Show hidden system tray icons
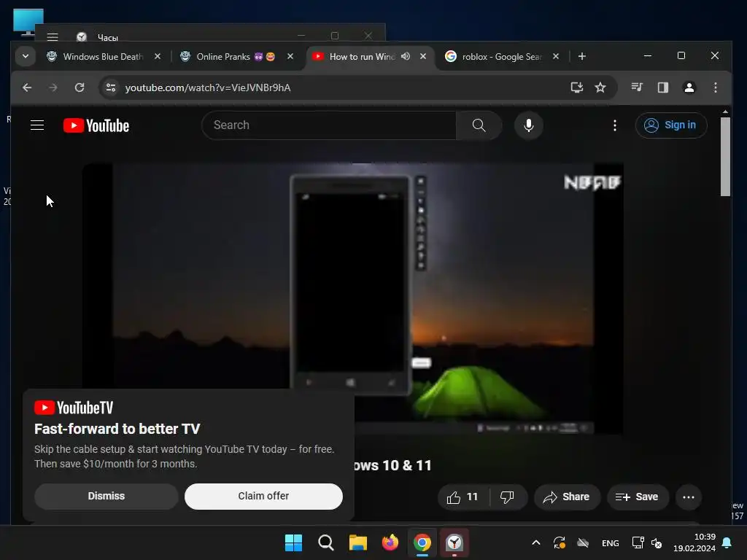Viewport: 747px width, 560px height. (536, 542)
